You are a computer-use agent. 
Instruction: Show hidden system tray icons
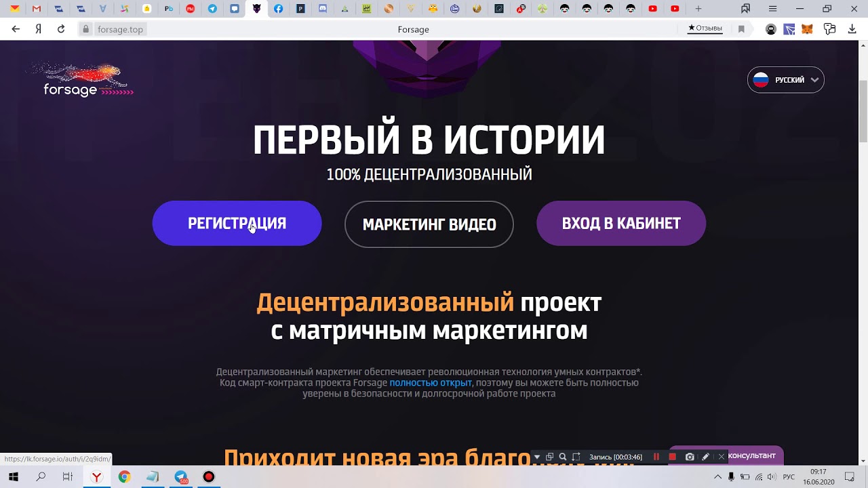[717, 477]
